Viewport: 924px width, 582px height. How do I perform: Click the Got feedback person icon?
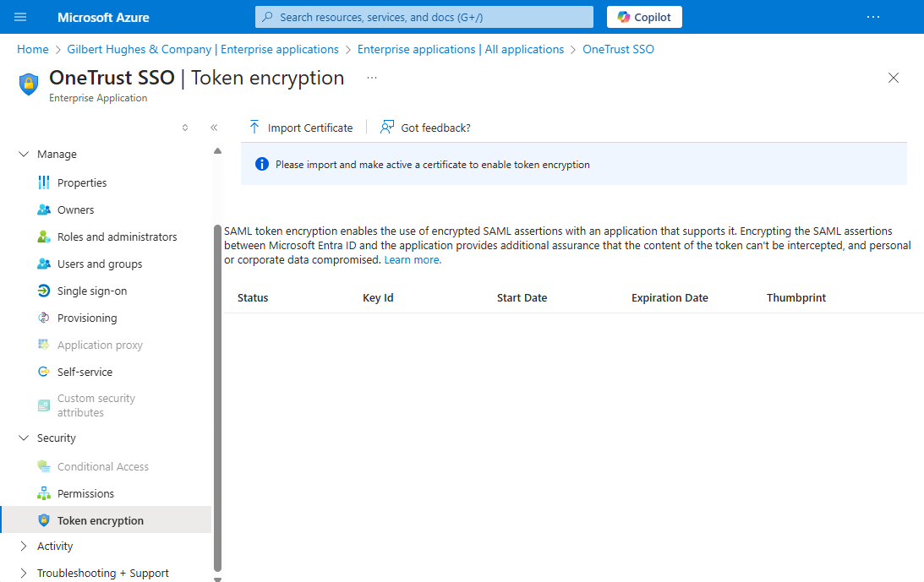(387, 128)
